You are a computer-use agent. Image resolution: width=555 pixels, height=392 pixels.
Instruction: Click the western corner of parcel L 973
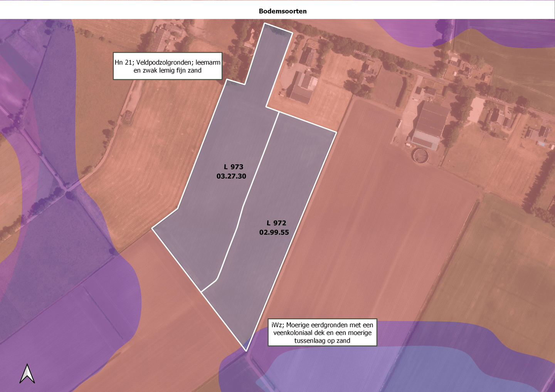click(153, 228)
